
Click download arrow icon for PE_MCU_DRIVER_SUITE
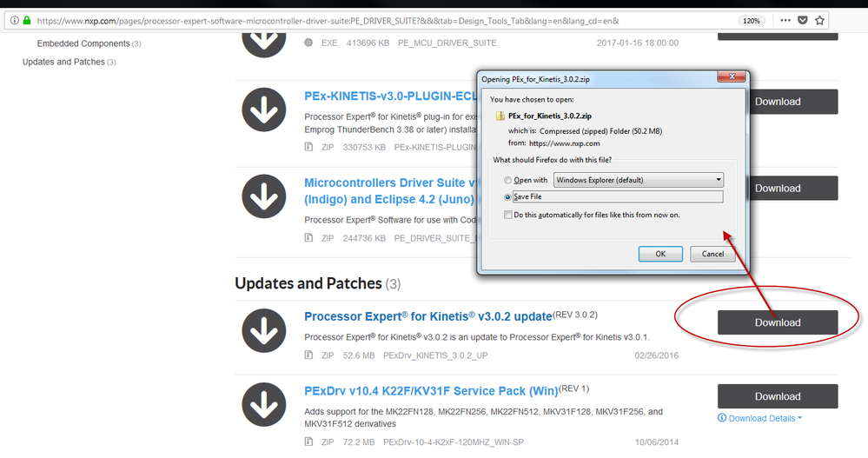pyautogui.click(x=264, y=44)
